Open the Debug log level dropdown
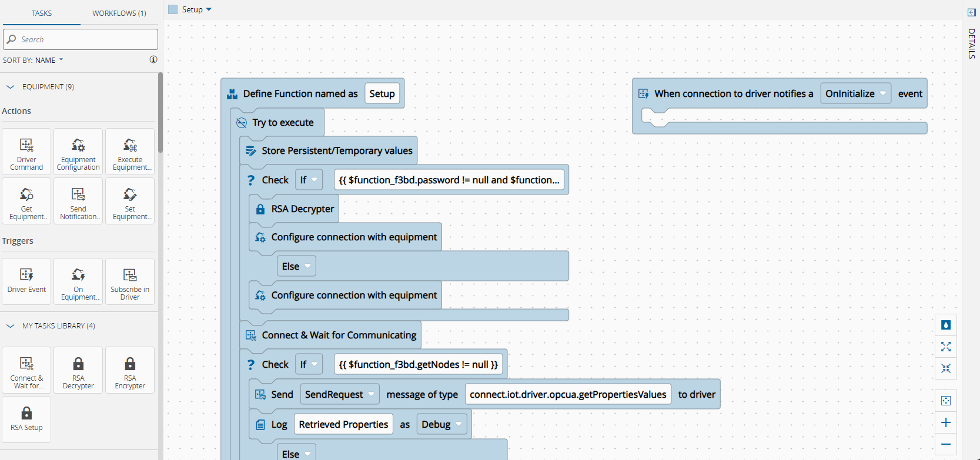 [441, 424]
